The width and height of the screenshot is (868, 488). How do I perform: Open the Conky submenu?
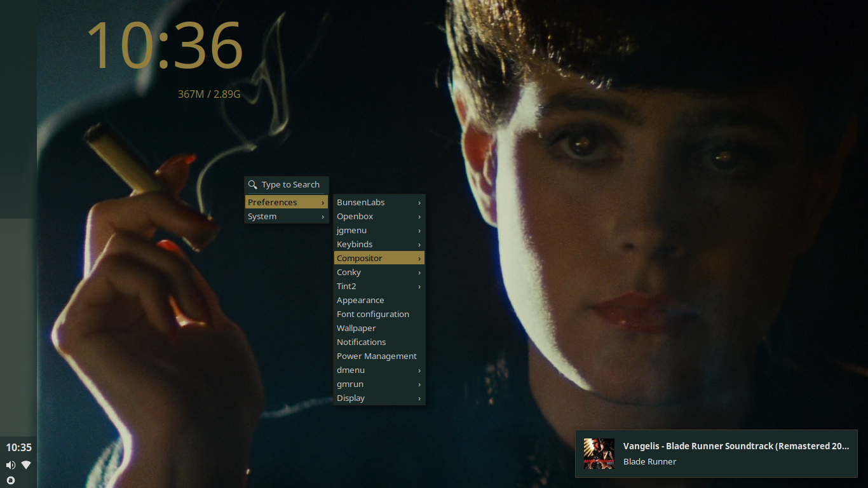(x=379, y=272)
